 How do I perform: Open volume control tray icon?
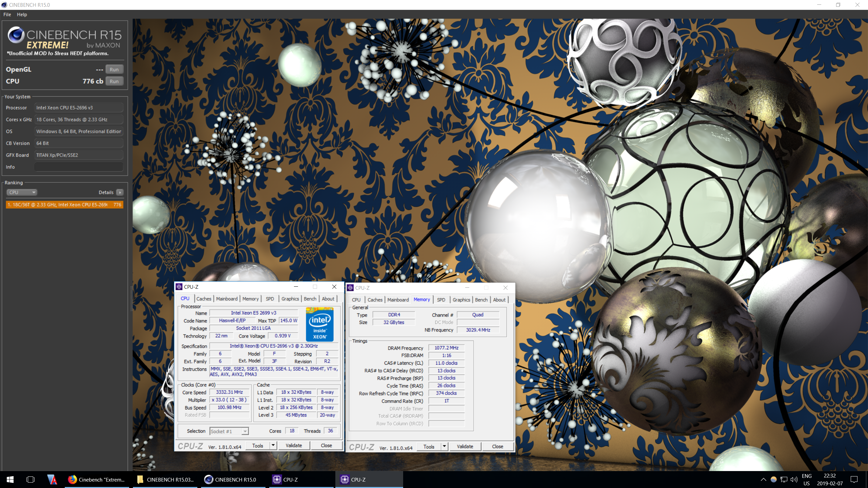pyautogui.click(x=794, y=480)
